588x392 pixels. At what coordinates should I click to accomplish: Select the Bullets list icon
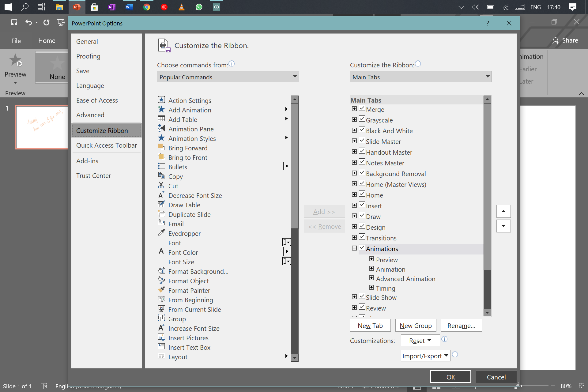click(x=161, y=166)
